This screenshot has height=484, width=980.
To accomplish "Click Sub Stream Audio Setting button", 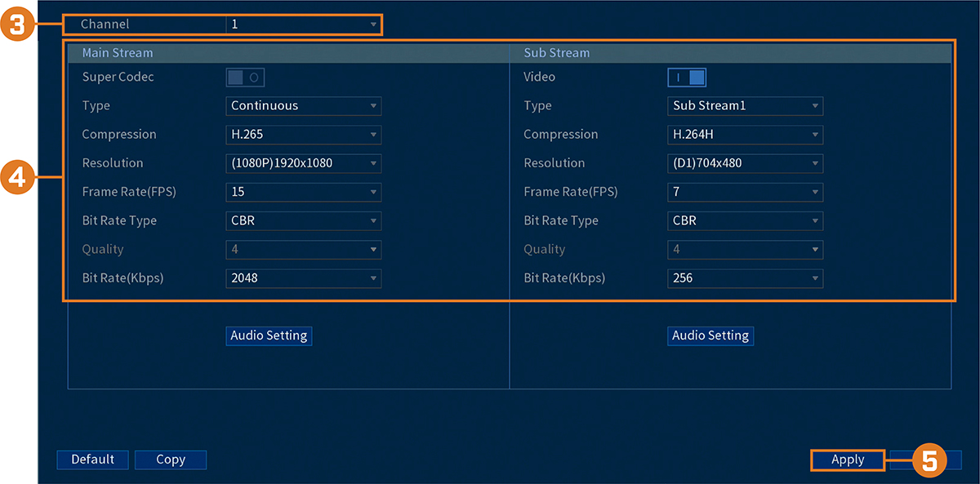I will tap(710, 335).
